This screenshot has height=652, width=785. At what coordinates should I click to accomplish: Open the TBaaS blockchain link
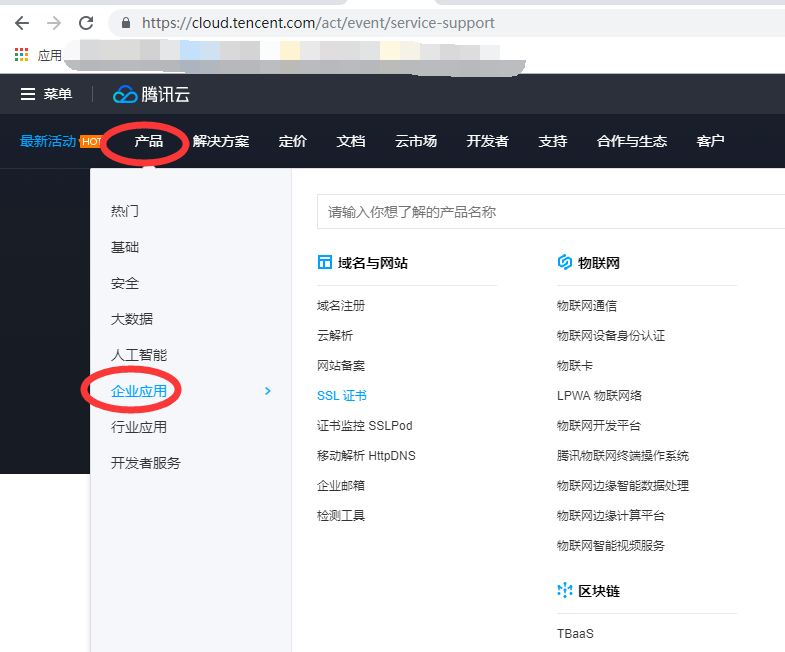(575, 633)
